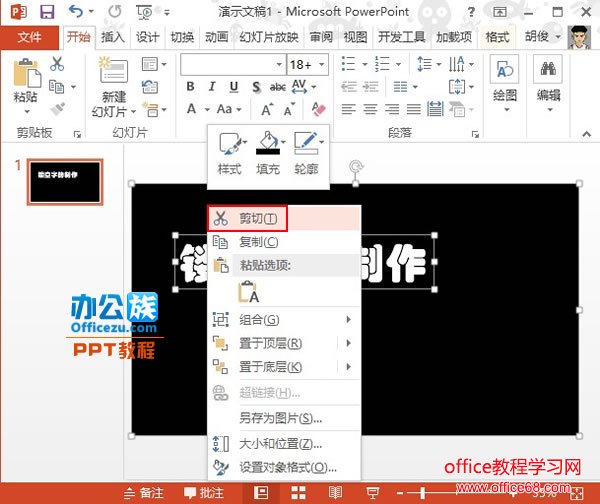Choose 复制(C) in the context menu
Image resolution: width=600 pixels, height=504 pixels.
[x=284, y=242]
